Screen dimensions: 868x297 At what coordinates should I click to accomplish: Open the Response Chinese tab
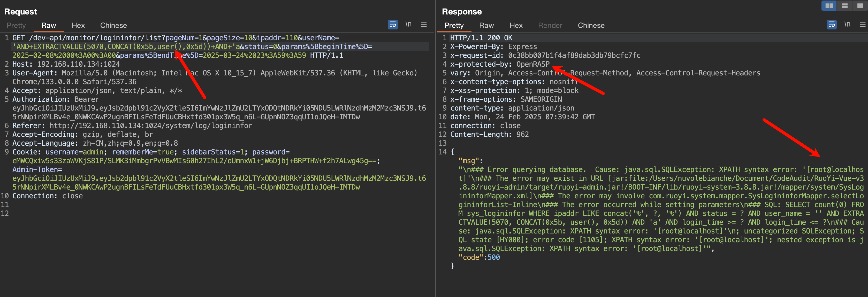click(591, 26)
